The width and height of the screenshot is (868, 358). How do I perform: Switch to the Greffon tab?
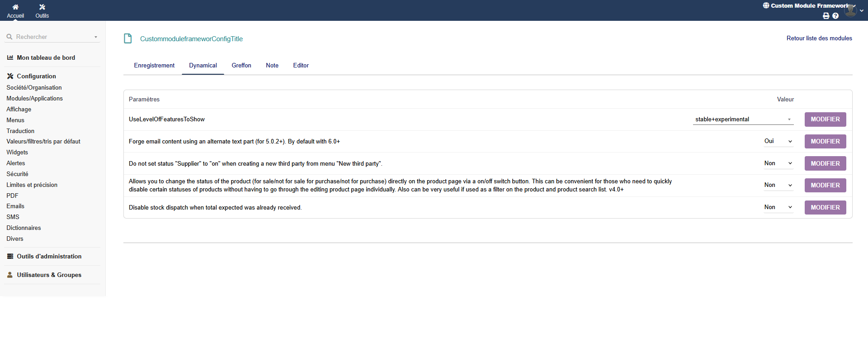pos(241,66)
